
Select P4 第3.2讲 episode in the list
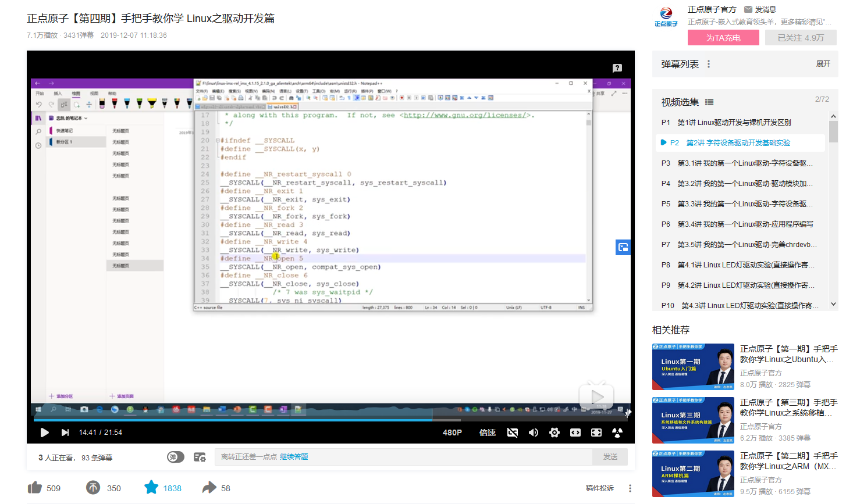point(740,184)
